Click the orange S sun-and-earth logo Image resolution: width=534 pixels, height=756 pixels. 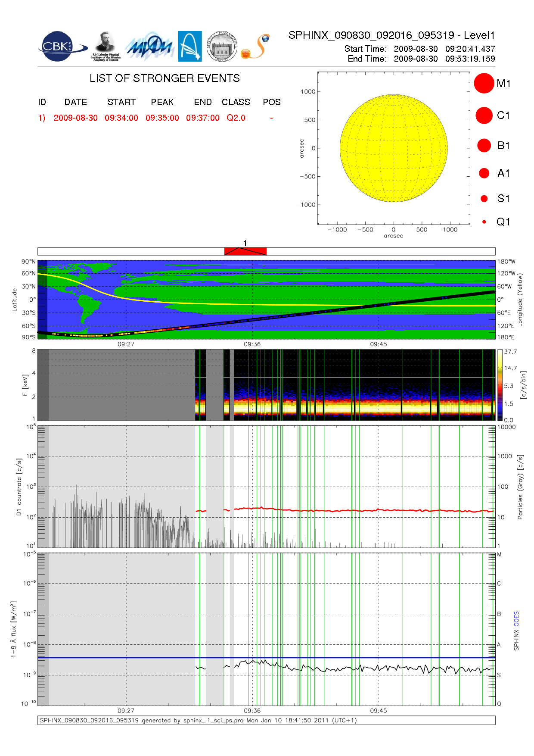(256, 47)
